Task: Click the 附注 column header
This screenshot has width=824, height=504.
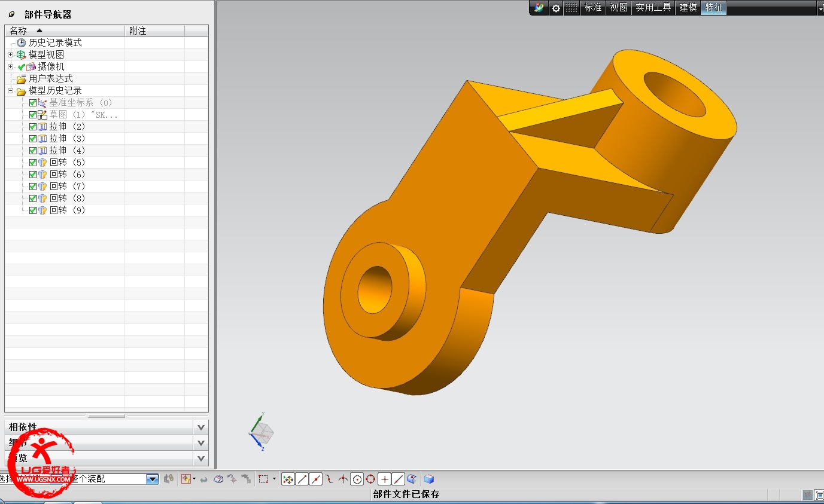Action: pyautogui.click(x=154, y=30)
